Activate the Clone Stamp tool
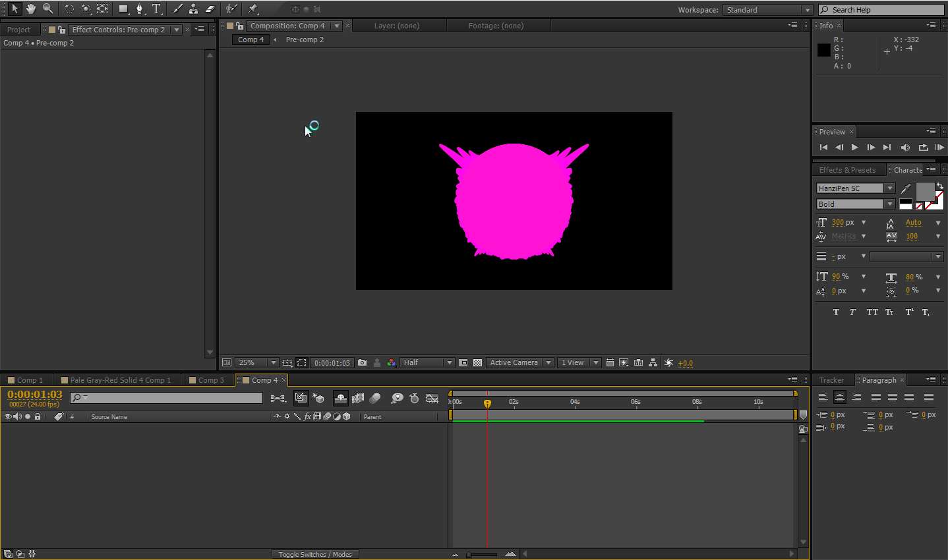Image resolution: width=948 pixels, height=560 pixels. click(x=193, y=9)
